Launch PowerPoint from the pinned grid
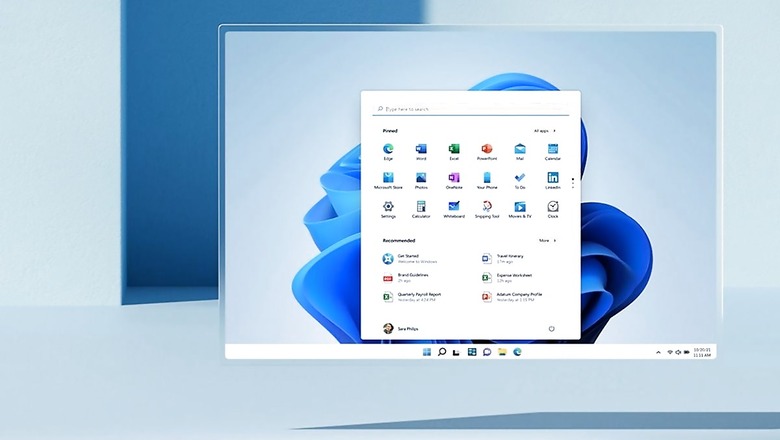780x440 pixels. point(487,151)
